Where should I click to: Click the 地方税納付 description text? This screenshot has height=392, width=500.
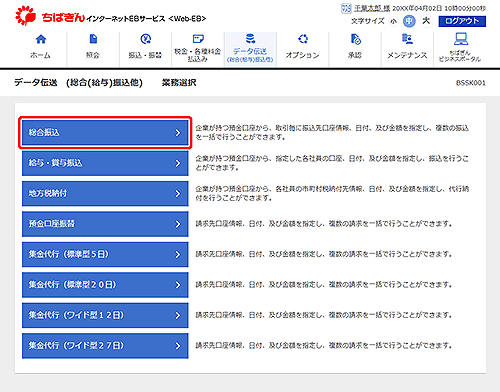click(x=332, y=193)
